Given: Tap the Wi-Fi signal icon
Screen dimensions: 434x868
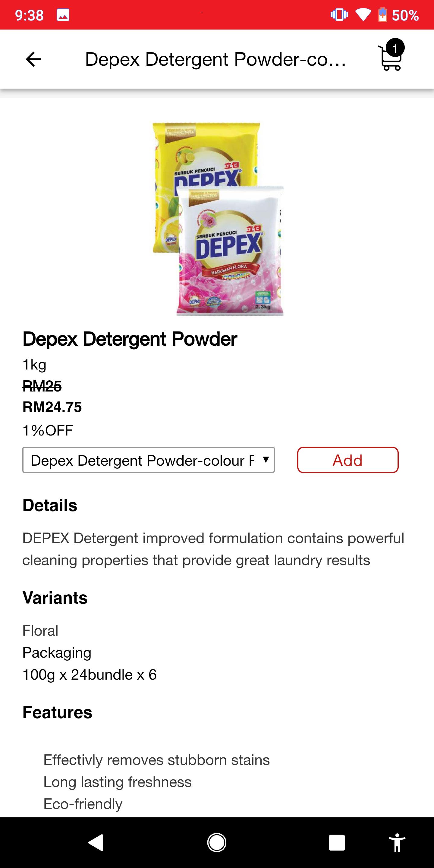Looking at the screenshot, I should coord(363,15).
